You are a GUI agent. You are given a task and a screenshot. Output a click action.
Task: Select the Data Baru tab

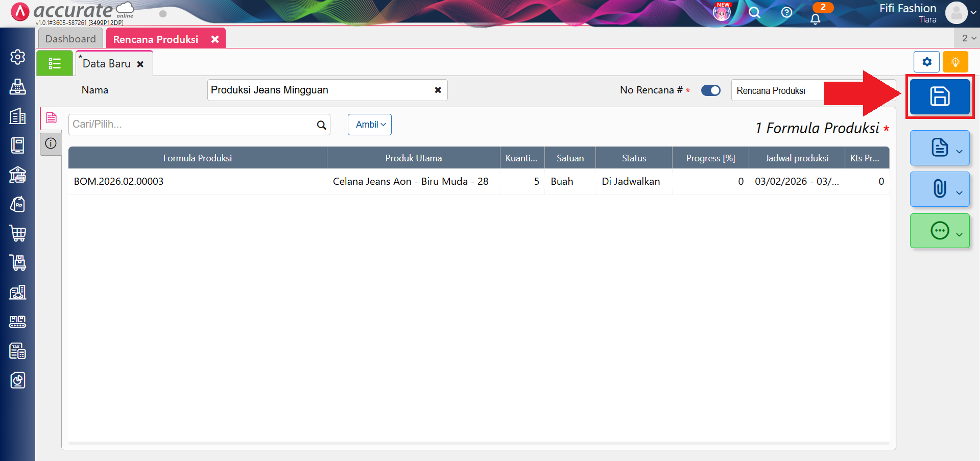(x=107, y=64)
